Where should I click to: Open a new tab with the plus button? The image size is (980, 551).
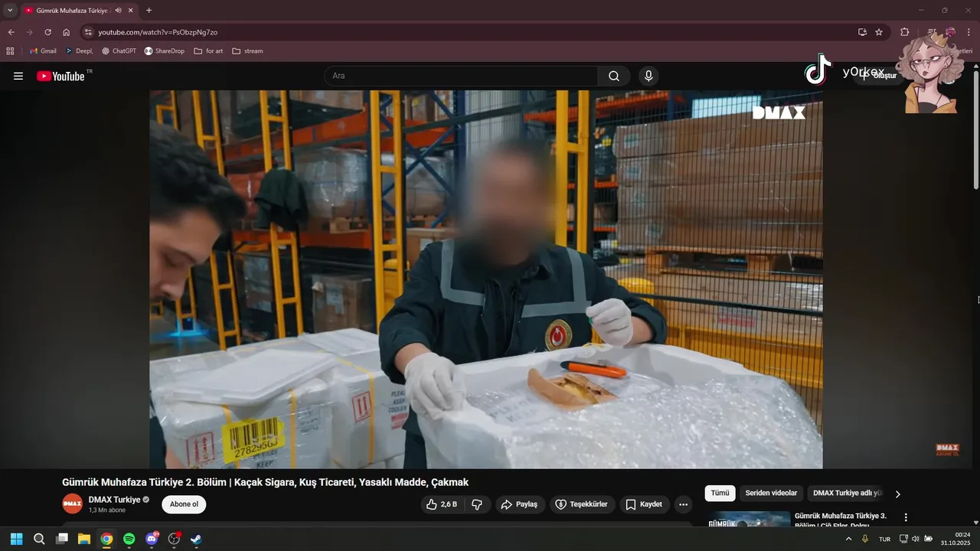[x=149, y=10]
